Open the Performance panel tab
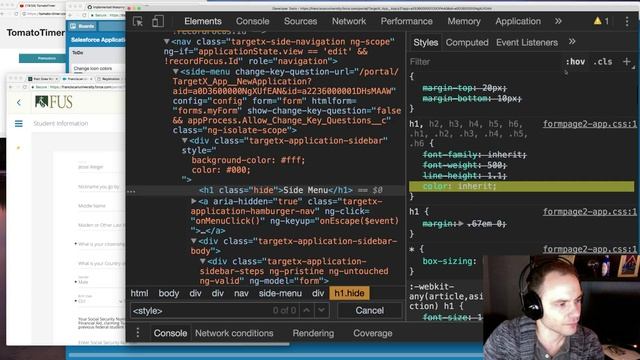The height and width of the screenshot is (360, 640). pos(407,21)
